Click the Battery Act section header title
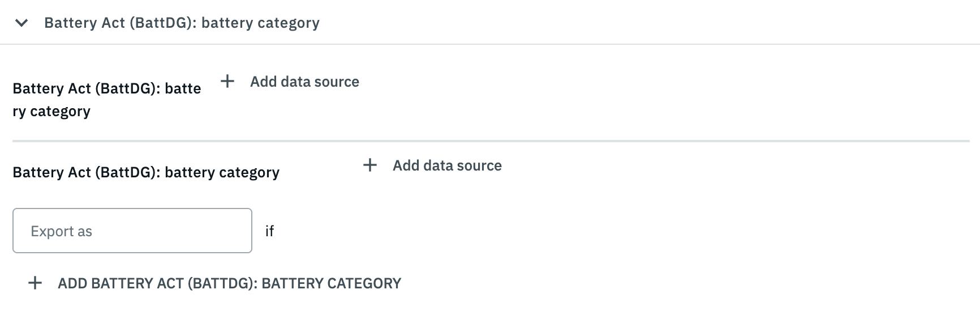Image resolution: width=980 pixels, height=315 pixels. click(182, 23)
